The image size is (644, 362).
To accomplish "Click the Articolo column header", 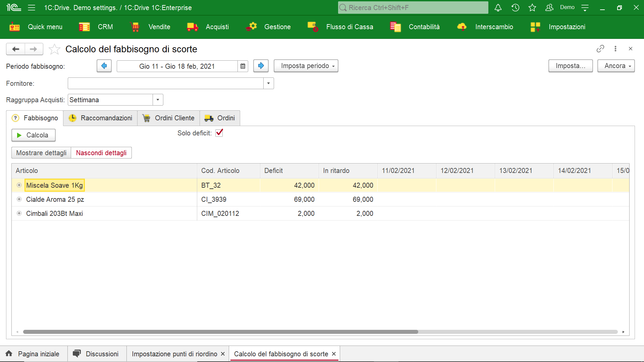I will pyautogui.click(x=104, y=171).
